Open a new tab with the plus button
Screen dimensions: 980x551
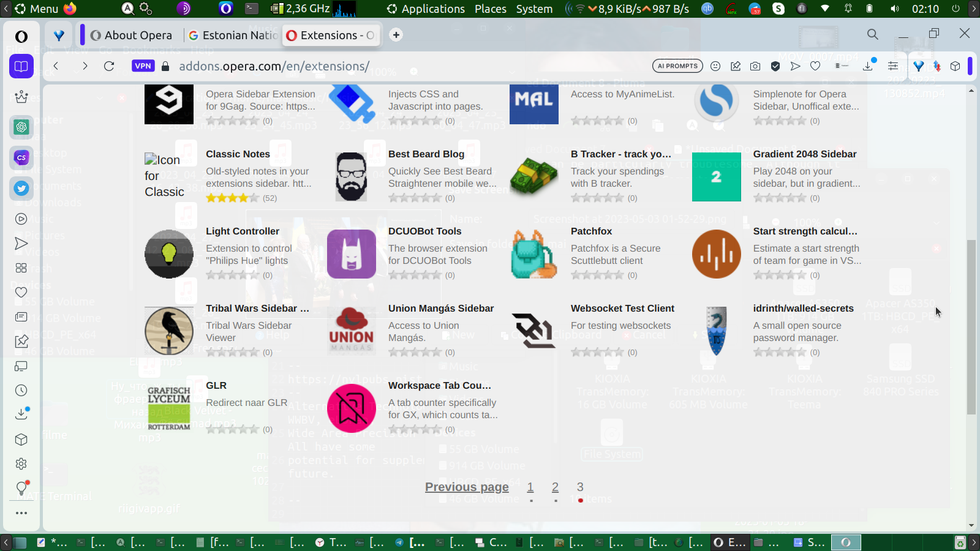396,35
